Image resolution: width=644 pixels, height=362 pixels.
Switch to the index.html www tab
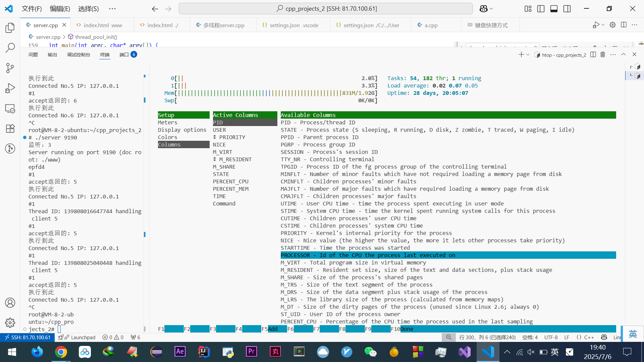[102, 25]
